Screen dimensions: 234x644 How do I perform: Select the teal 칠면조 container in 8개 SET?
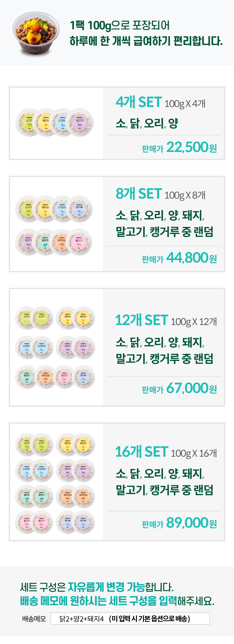coord(45,242)
